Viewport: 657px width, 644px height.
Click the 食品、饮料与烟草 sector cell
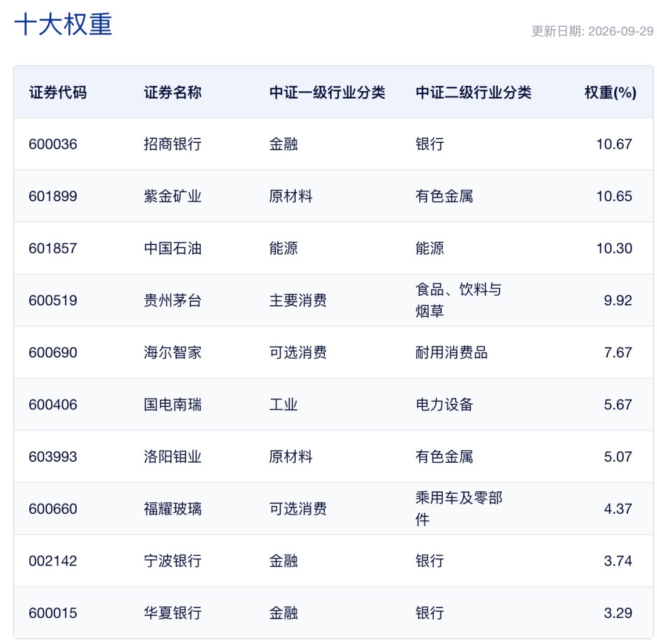coord(459,300)
